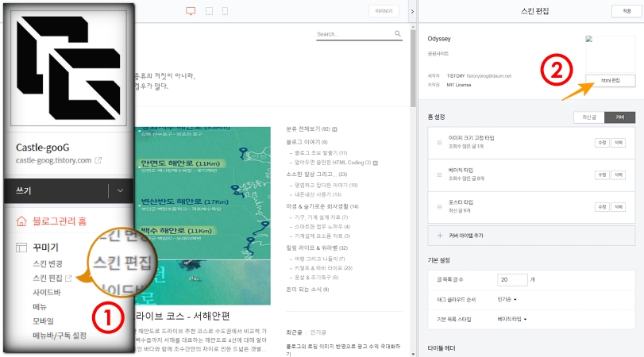Click the 글 목록 글 수 input field
Screen dimensions: 644x357
click(x=512, y=279)
